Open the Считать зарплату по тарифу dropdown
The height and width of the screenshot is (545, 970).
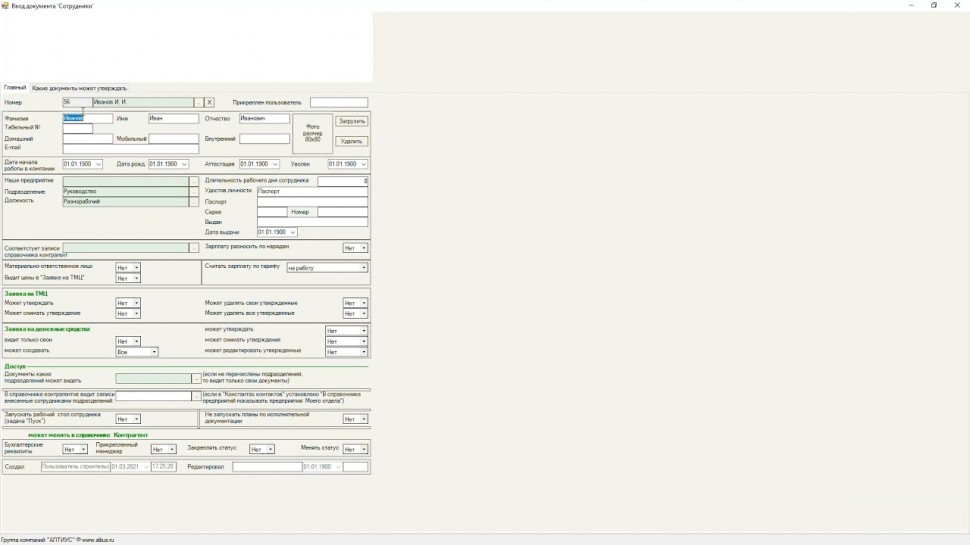click(x=363, y=268)
